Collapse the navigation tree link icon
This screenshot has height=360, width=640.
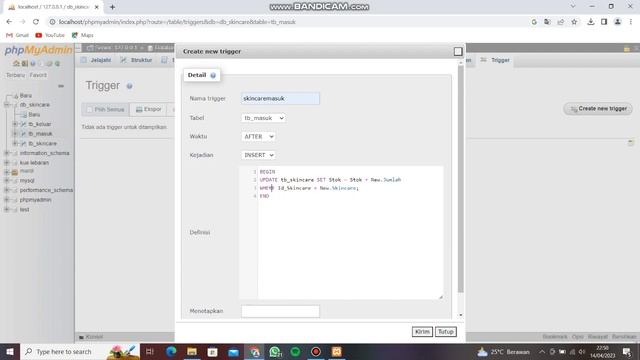(61, 86)
